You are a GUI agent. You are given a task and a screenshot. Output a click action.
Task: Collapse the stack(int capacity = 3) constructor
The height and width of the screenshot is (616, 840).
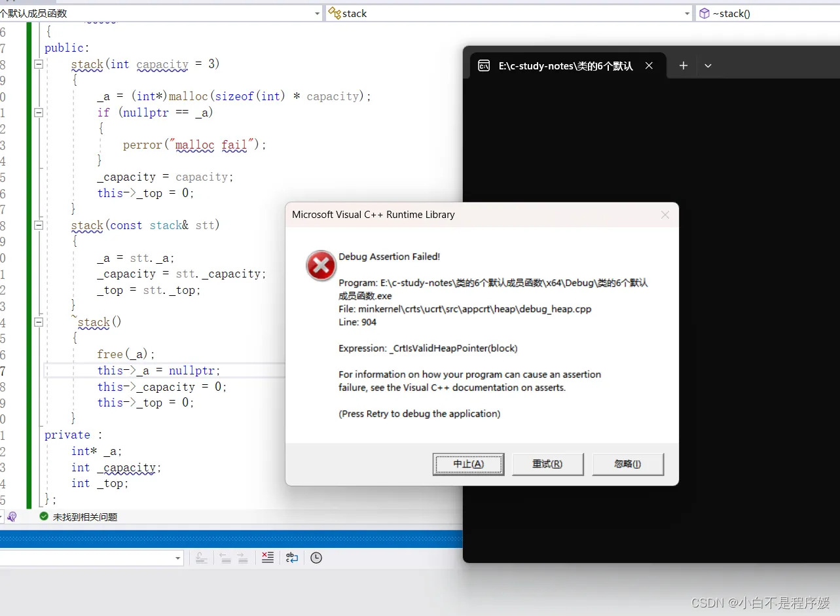point(39,64)
